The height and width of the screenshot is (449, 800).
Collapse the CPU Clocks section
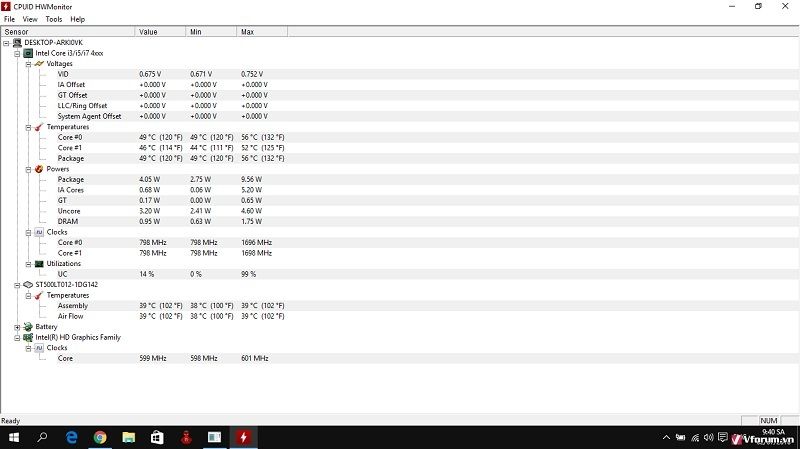pos(29,233)
